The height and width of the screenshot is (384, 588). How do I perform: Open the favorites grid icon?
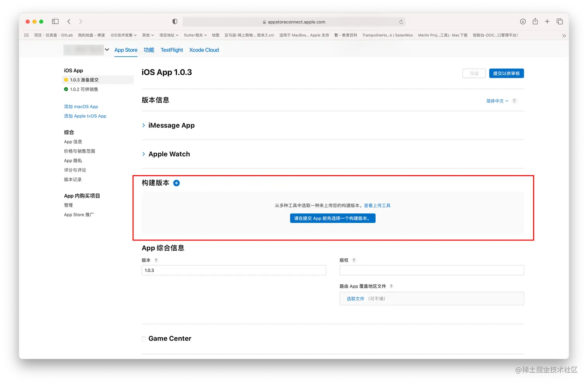[26, 35]
